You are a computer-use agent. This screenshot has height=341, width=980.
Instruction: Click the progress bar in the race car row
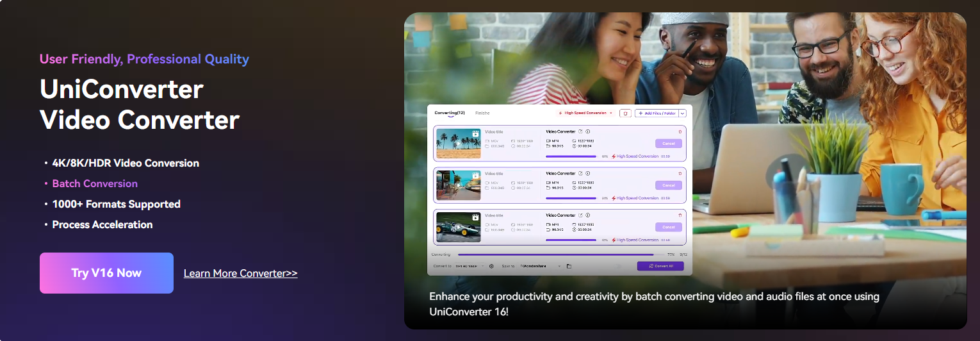pyautogui.click(x=572, y=240)
